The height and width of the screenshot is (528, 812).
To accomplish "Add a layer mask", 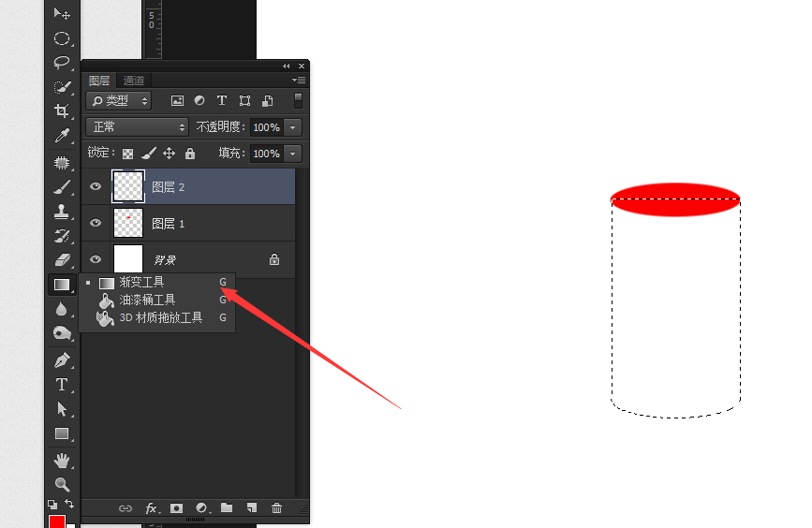I will [177, 508].
